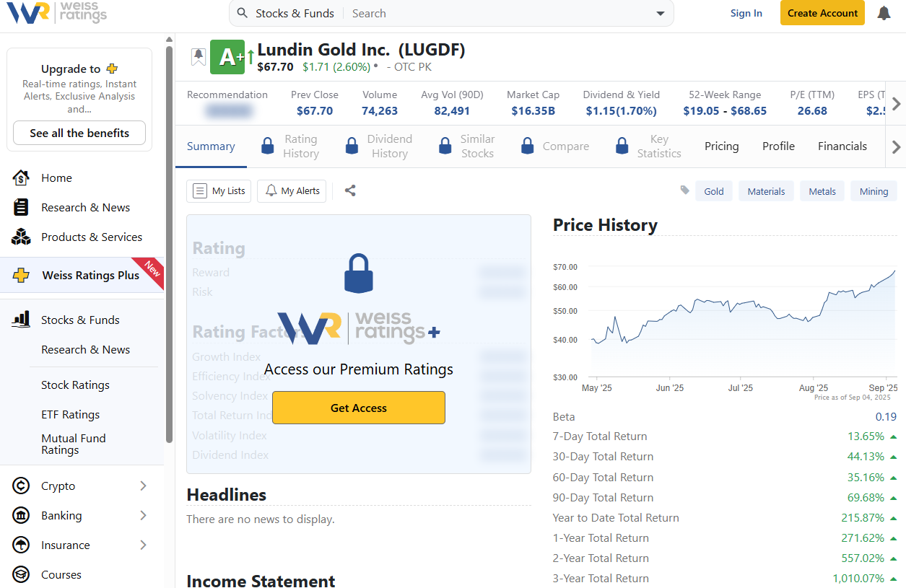Image resolution: width=906 pixels, height=588 pixels.
Task: Open My Alerts
Action: click(292, 190)
